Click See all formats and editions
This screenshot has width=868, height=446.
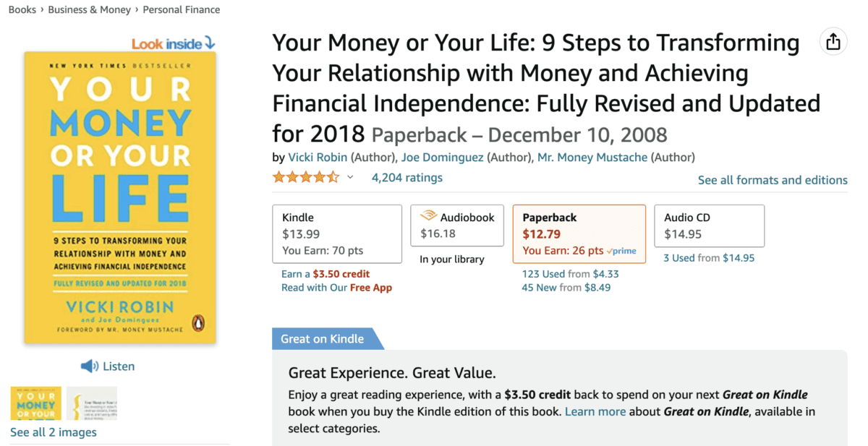click(x=773, y=180)
